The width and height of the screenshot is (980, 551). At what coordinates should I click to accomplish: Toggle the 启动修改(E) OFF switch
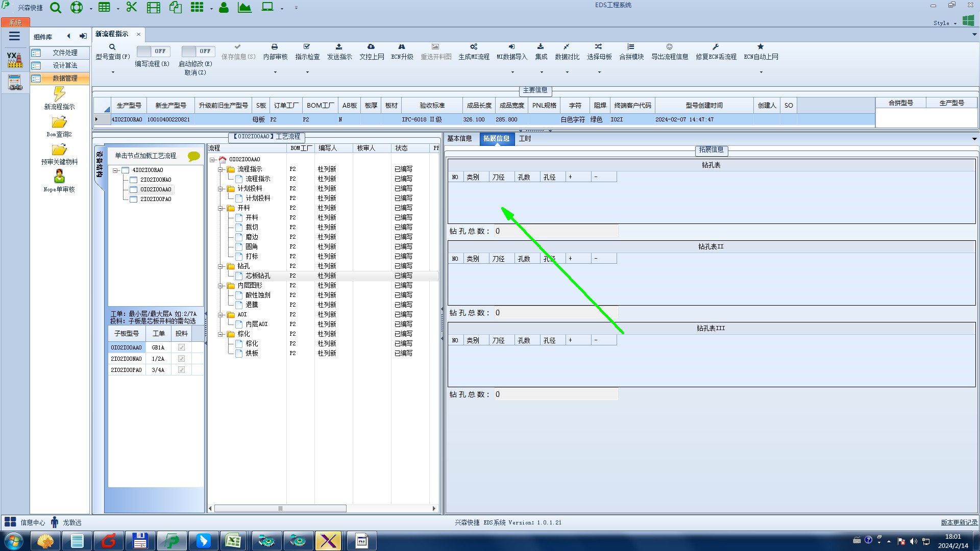click(x=198, y=51)
